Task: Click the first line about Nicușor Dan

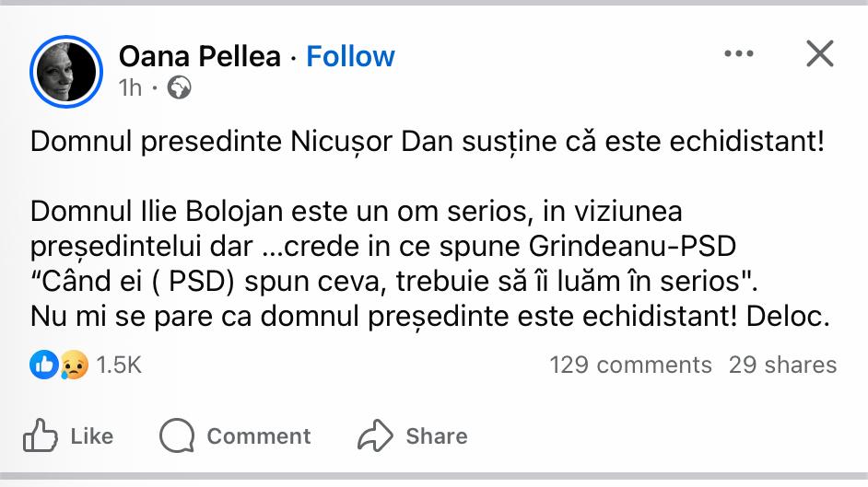Action: click(426, 143)
